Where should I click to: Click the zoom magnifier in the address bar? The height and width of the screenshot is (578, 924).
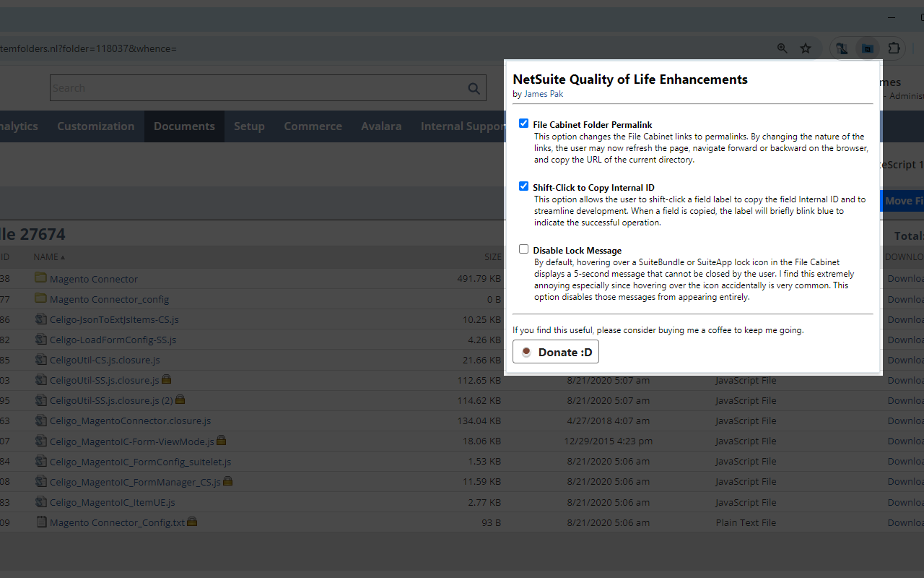tap(783, 48)
